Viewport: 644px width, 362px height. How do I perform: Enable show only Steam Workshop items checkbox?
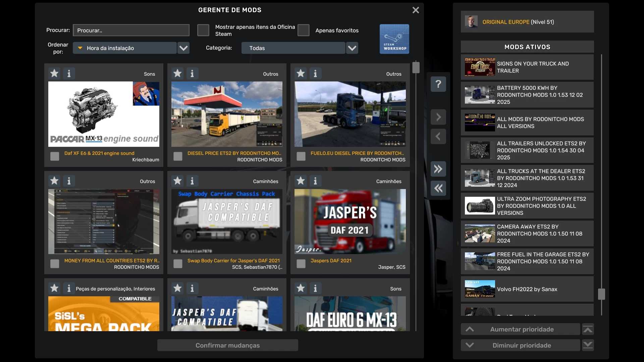click(203, 30)
